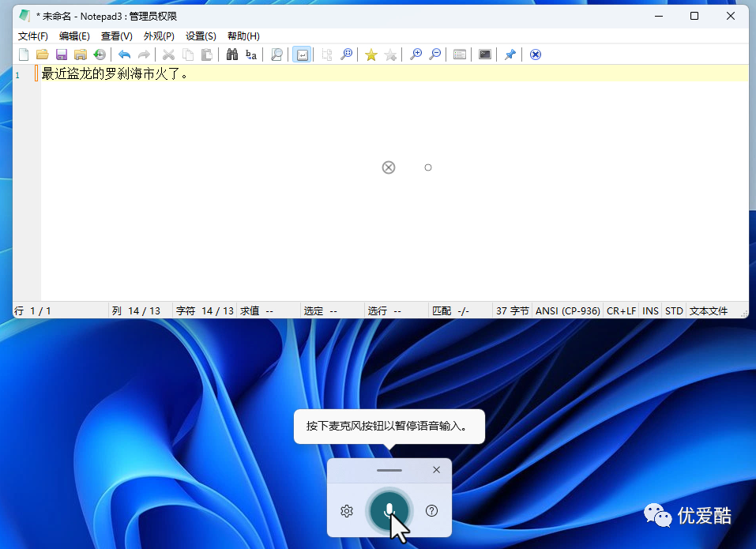Pause voice typing with microphone button

pyautogui.click(x=389, y=510)
